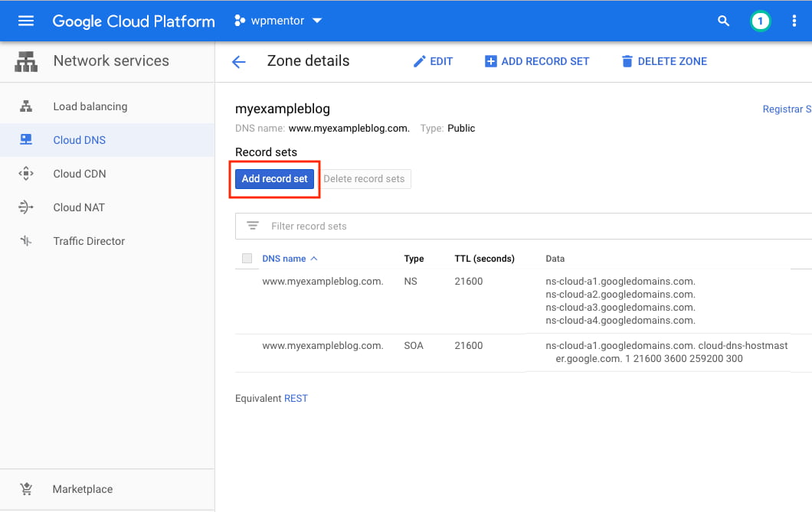The height and width of the screenshot is (512, 812).
Task: Click the myexampleblog zone title
Action: point(282,109)
